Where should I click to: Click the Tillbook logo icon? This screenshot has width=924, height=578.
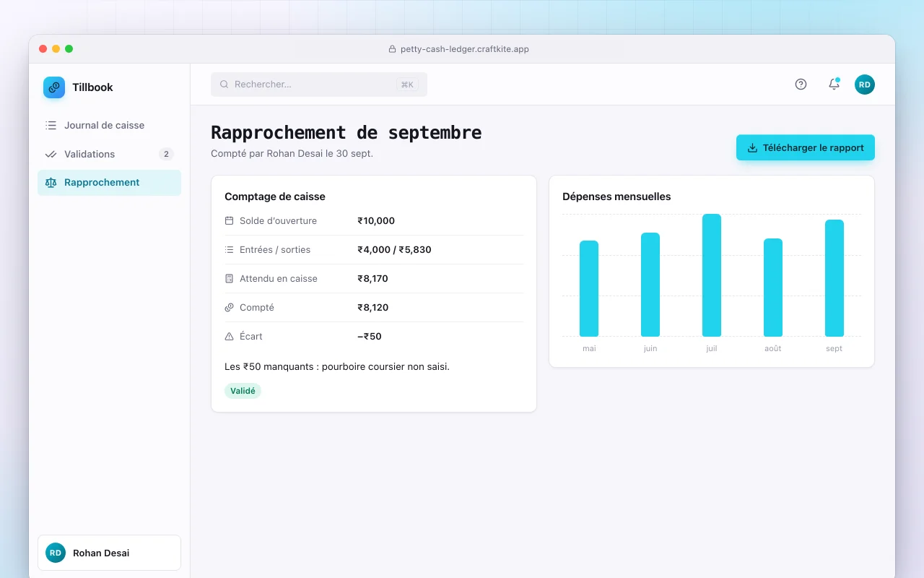coord(54,87)
